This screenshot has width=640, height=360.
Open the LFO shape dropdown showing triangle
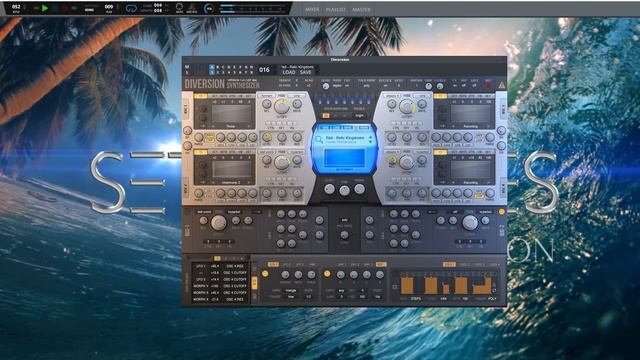point(291,290)
